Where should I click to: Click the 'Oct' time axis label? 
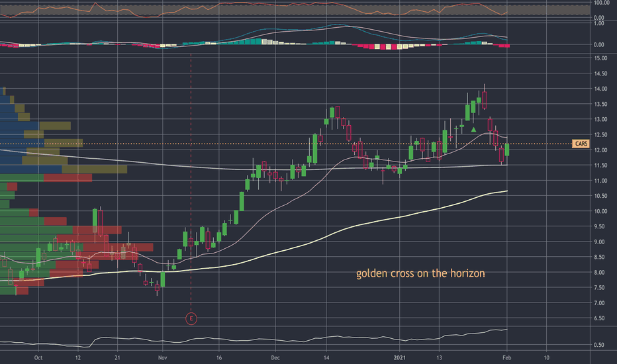click(38, 357)
